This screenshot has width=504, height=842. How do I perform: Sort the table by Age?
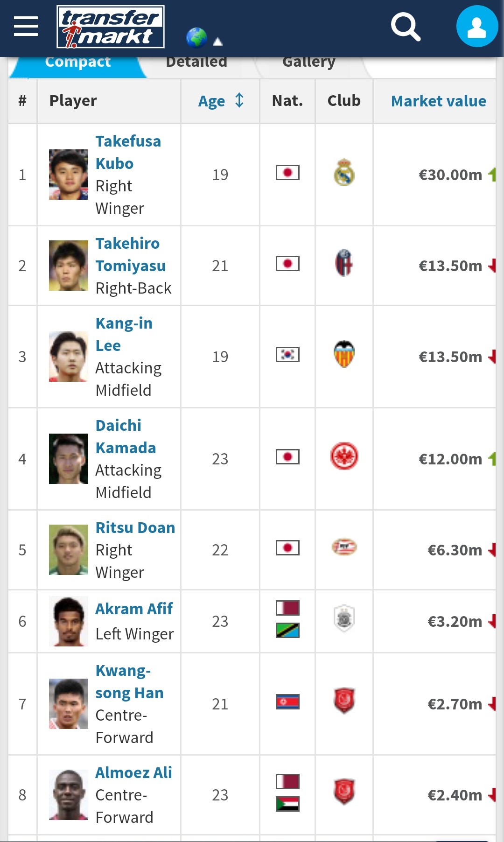tap(220, 101)
